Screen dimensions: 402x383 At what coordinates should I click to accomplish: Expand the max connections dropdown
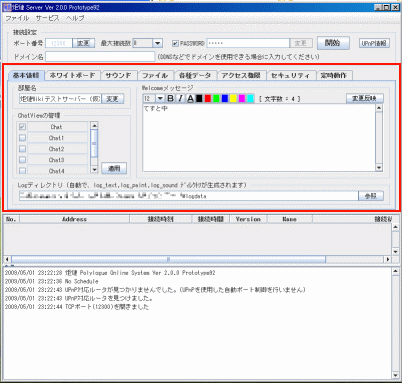click(157, 43)
